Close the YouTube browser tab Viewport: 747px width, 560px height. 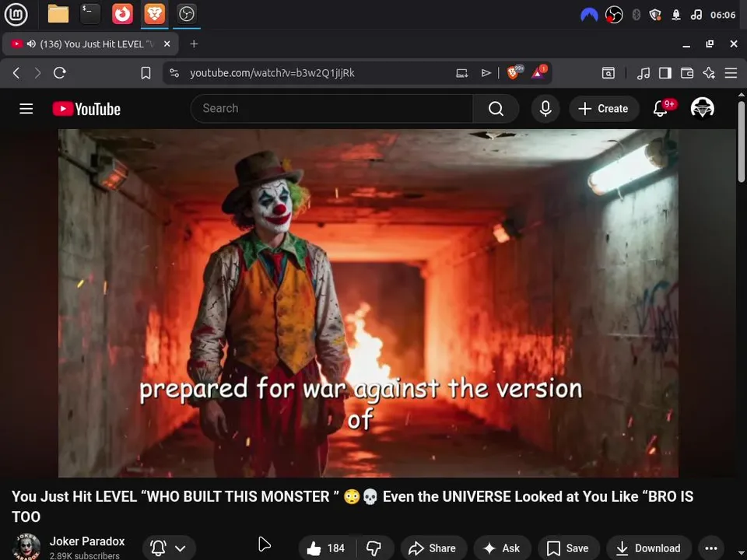(167, 44)
